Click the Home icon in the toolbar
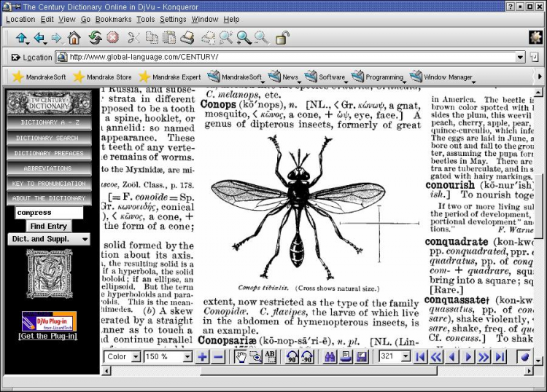The image size is (547, 392). pos(74,37)
